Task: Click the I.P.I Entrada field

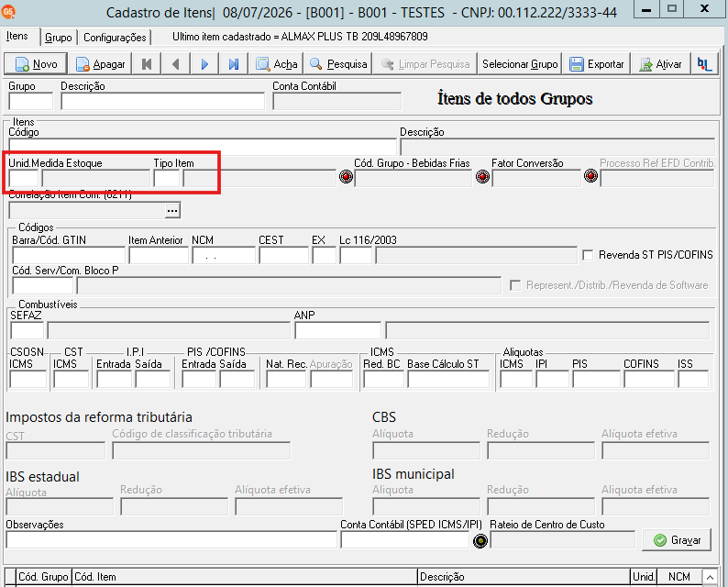Action: point(115,380)
